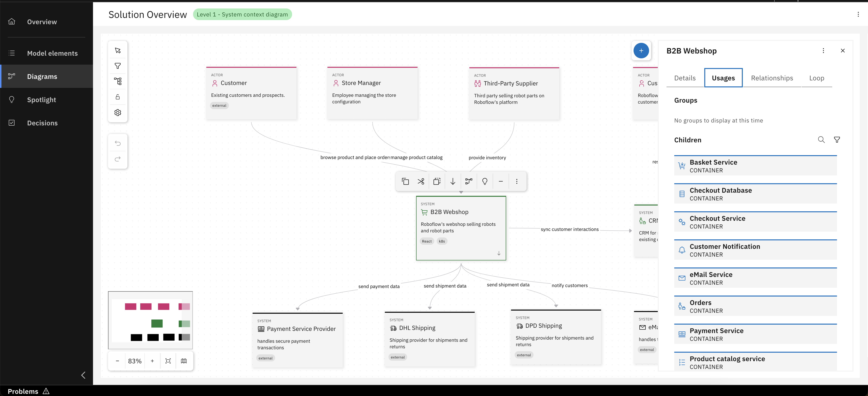Drill down arrow on B2B Webshop card

[499, 253]
